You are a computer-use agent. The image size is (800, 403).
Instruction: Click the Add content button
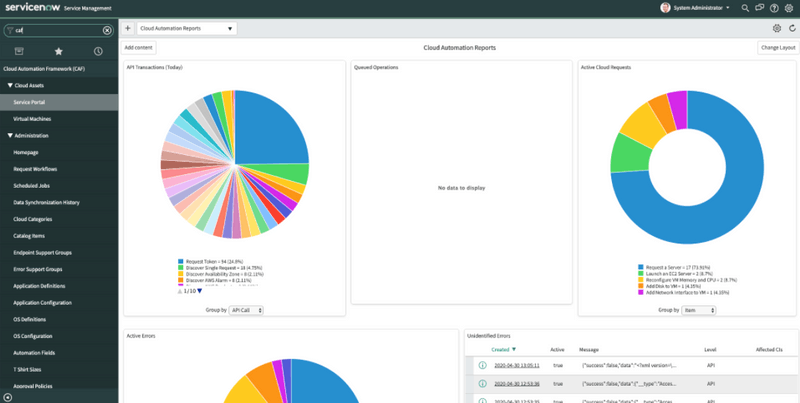140,47
